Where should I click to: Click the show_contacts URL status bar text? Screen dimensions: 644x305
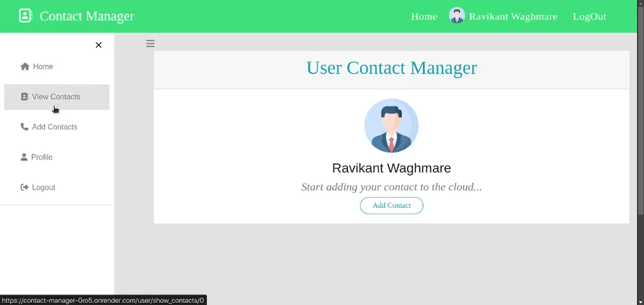tap(103, 300)
